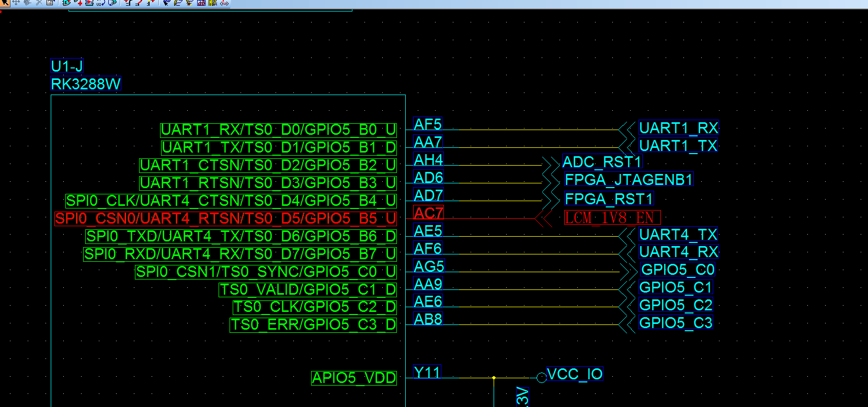Select pin label SPI0_RXD/UART4_RX/TS0_D7/GPIO5_B7_U
868x407 pixels.
[240, 254]
